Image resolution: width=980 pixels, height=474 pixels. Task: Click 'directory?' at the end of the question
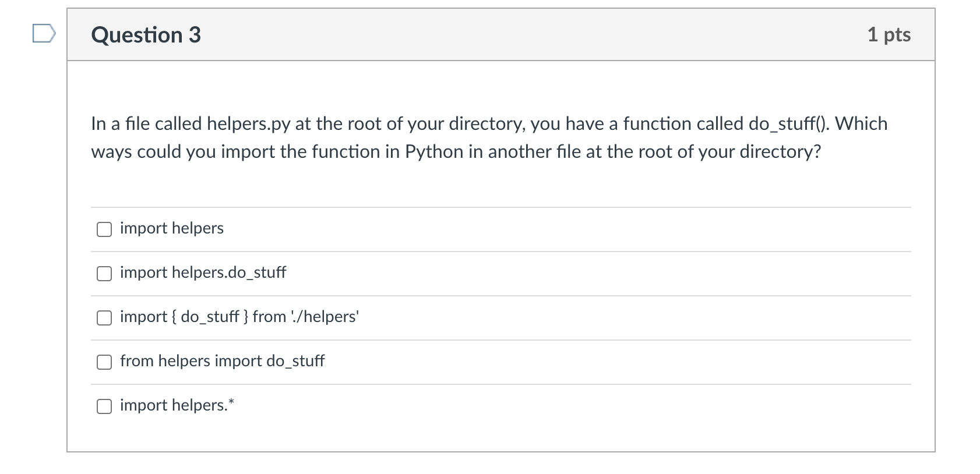780,152
